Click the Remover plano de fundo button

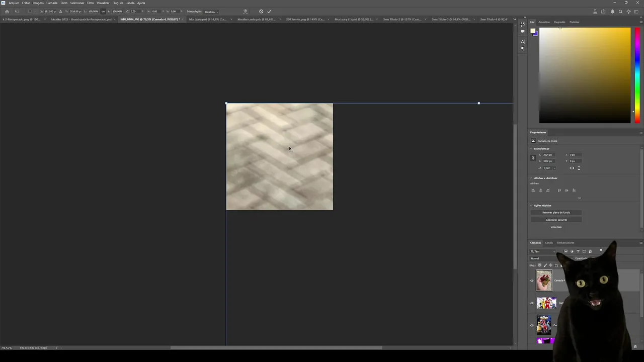(556, 213)
